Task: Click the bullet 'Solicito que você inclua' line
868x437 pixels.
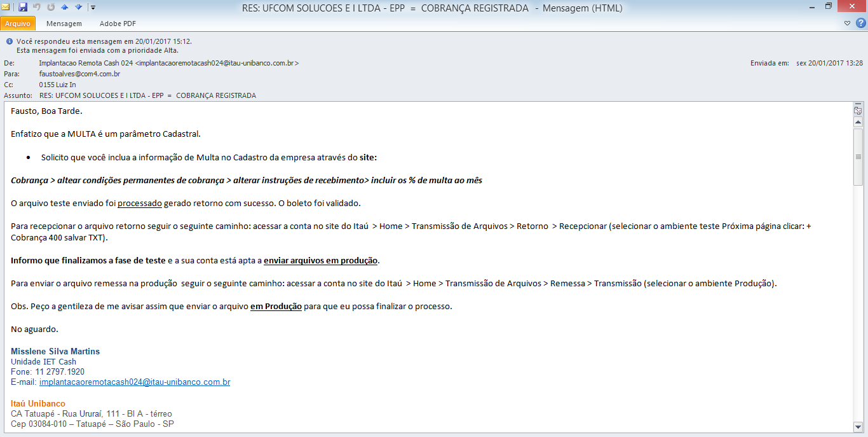Action: coord(209,158)
